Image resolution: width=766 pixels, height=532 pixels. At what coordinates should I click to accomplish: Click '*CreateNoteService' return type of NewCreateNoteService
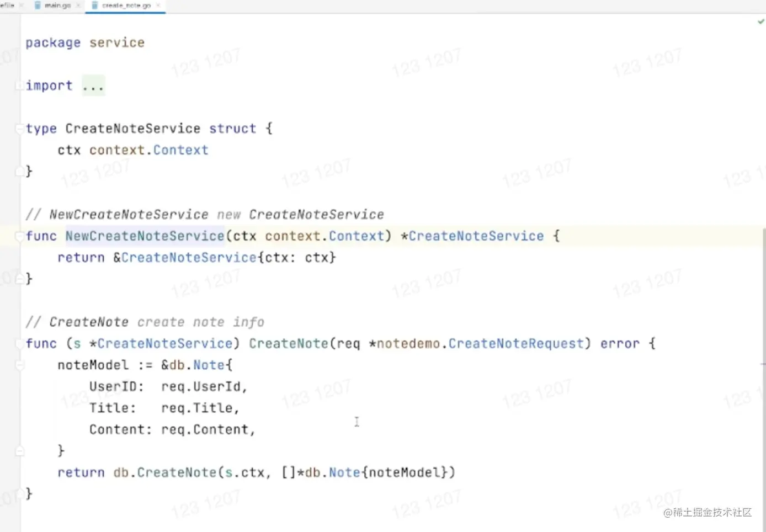coord(472,236)
